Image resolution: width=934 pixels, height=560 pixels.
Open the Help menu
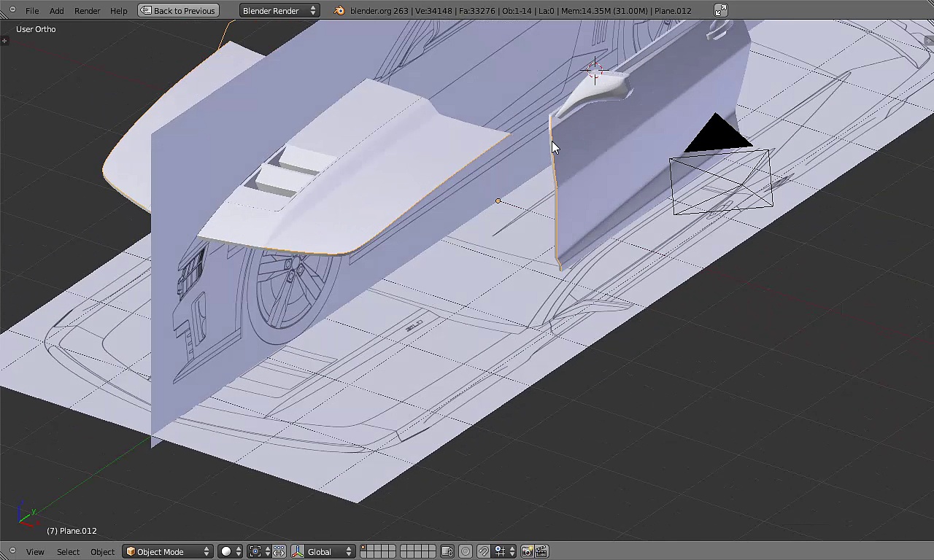pyautogui.click(x=118, y=11)
